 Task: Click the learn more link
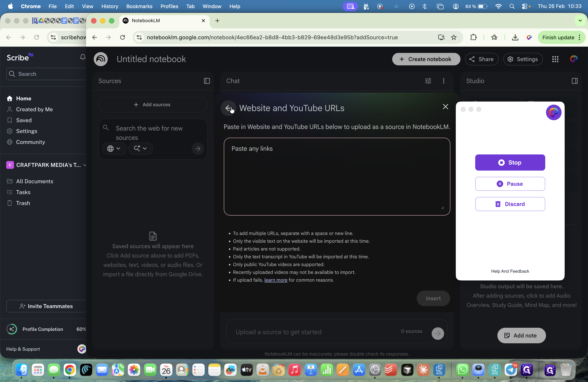pos(276,280)
